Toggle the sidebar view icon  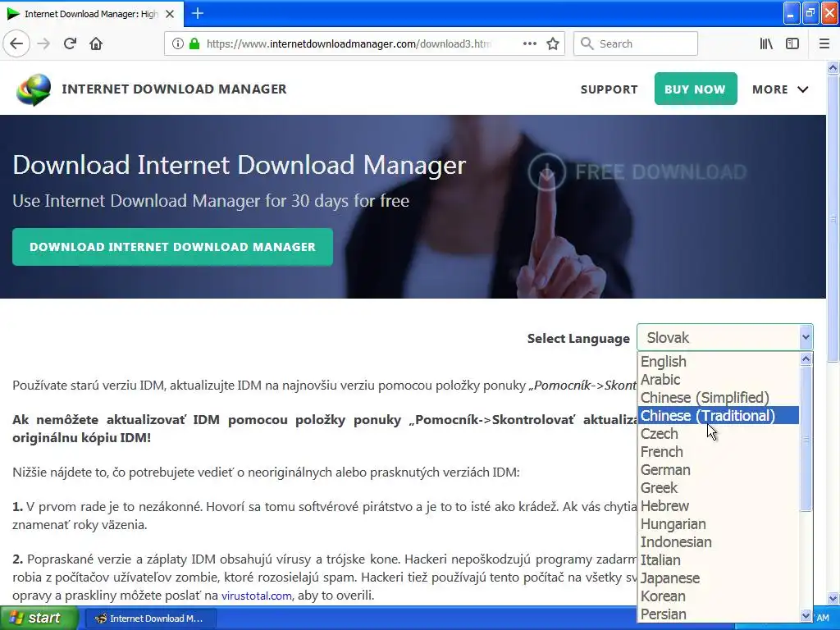pos(792,44)
